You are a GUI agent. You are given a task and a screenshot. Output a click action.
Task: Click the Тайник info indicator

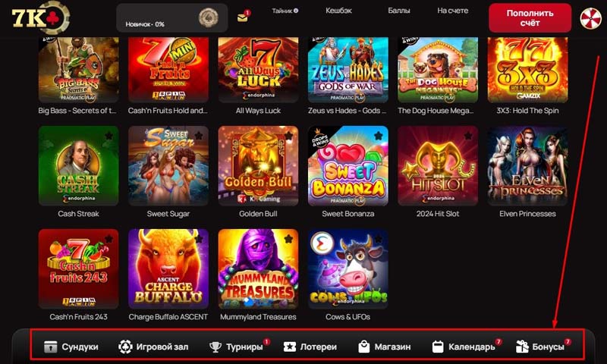click(x=296, y=11)
